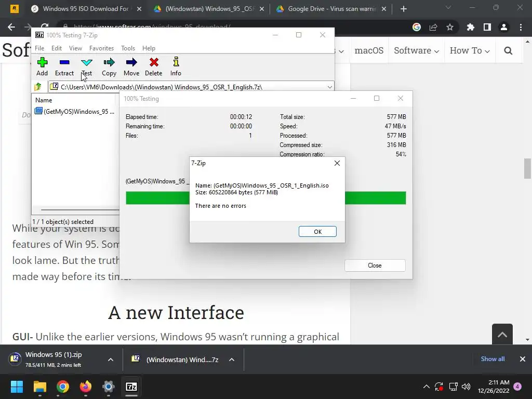Click the scroll-to-top arrow button on page
Image resolution: width=532 pixels, height=399 pixels.
(x=502, y=335)
